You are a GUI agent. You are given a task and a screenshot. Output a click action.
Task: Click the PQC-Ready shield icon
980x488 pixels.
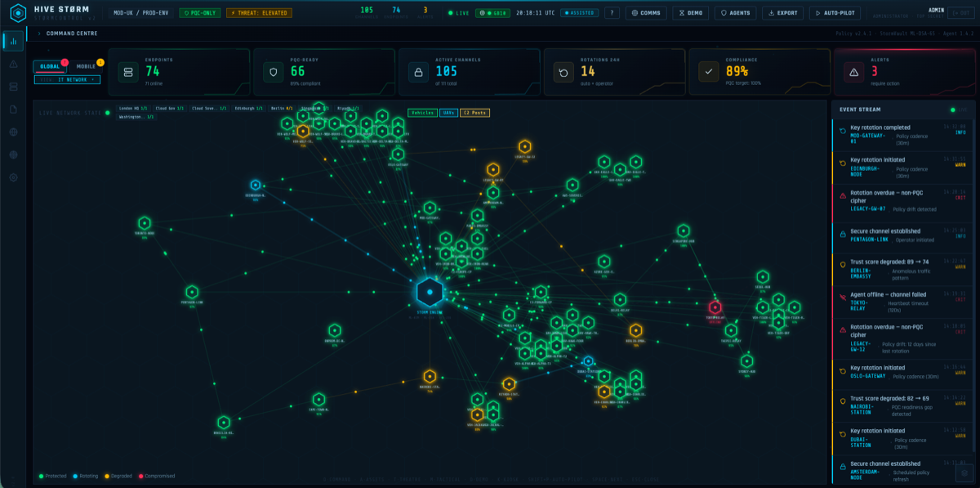click(274, 73)
